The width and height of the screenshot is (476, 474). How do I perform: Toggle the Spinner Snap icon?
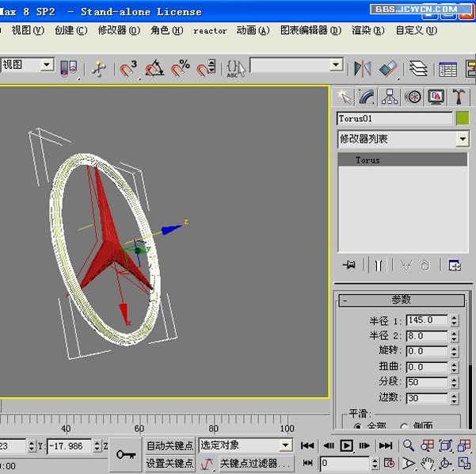tap(206, 69)
